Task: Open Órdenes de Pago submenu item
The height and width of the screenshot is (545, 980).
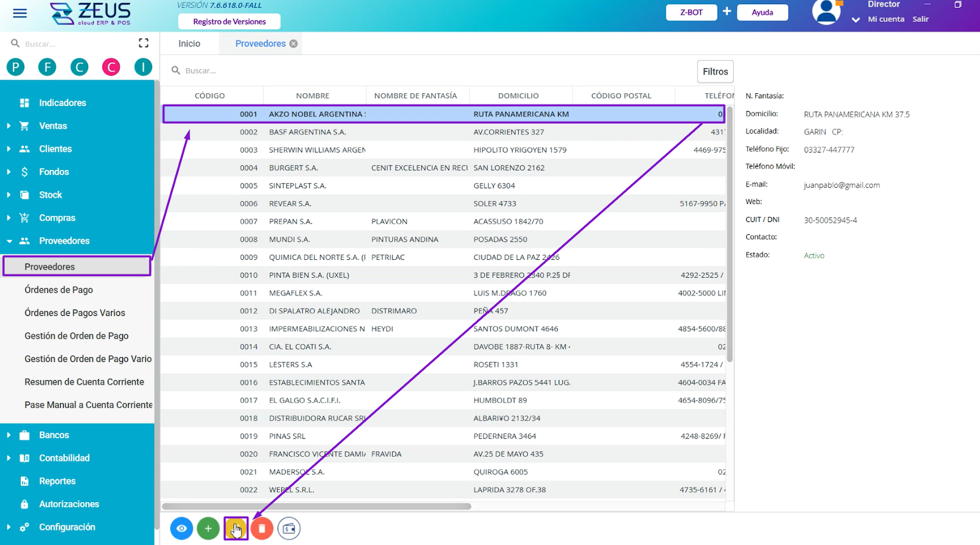Action: [59, 290]
